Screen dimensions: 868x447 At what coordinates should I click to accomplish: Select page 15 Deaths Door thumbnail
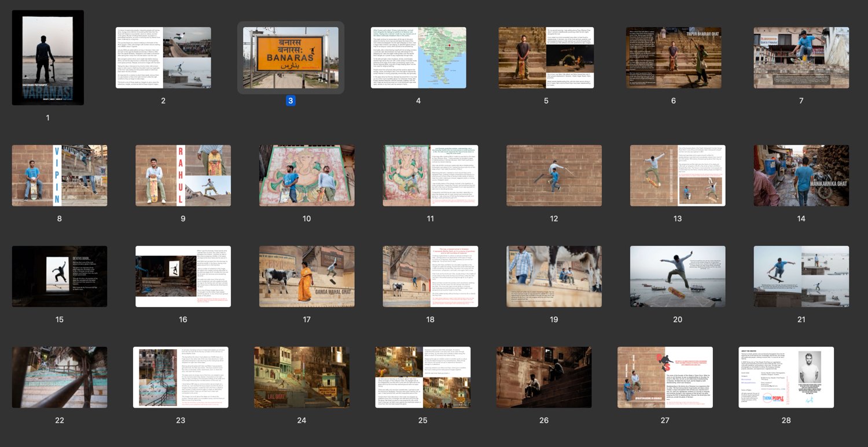pos(60,276)
